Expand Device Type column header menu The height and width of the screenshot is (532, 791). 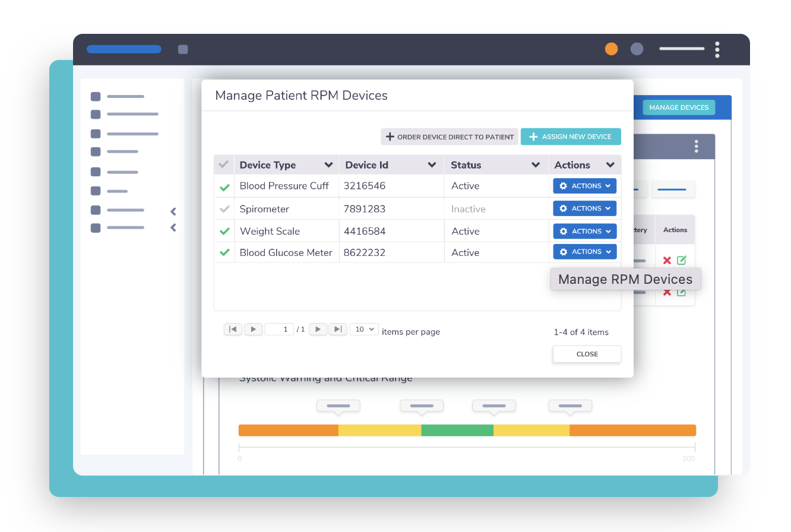coord(328,165)
